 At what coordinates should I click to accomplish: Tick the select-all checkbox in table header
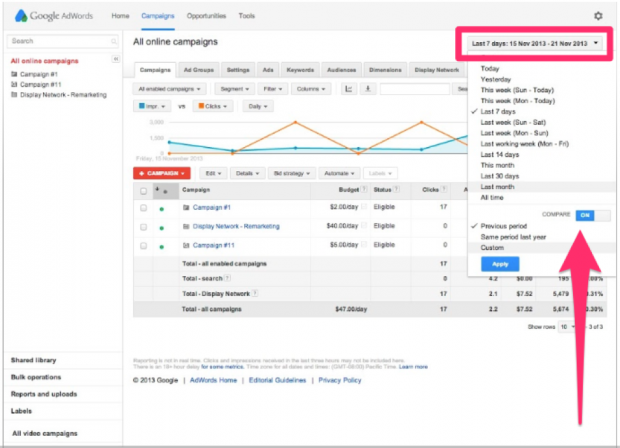point(143,191)
